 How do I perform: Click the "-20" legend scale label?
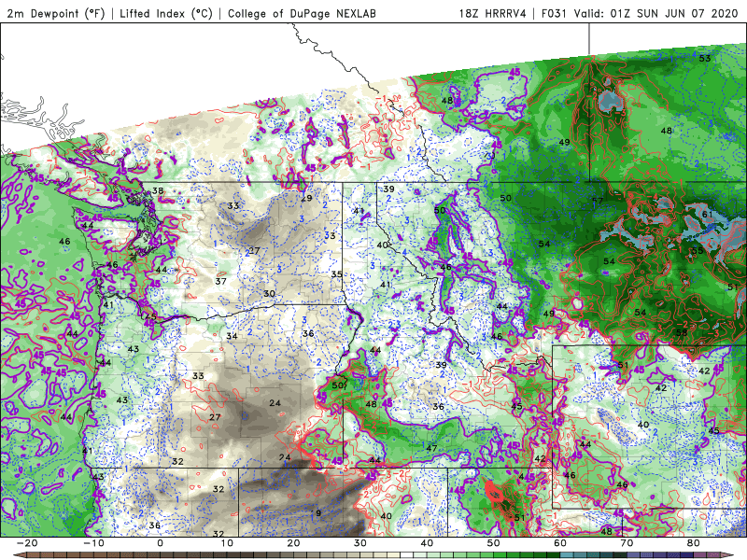coord(27,543)
